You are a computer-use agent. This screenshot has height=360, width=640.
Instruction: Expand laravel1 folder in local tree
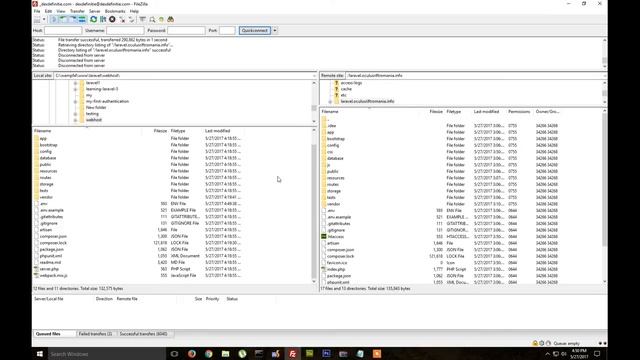pos(75,83)
